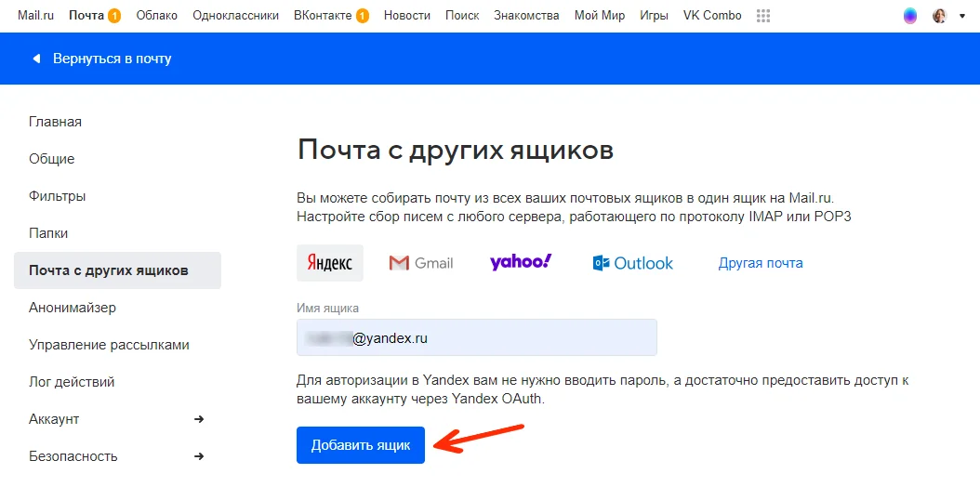Open Мой Мир link
Viewport: 980px width, 487px height.
click(600, 16)
